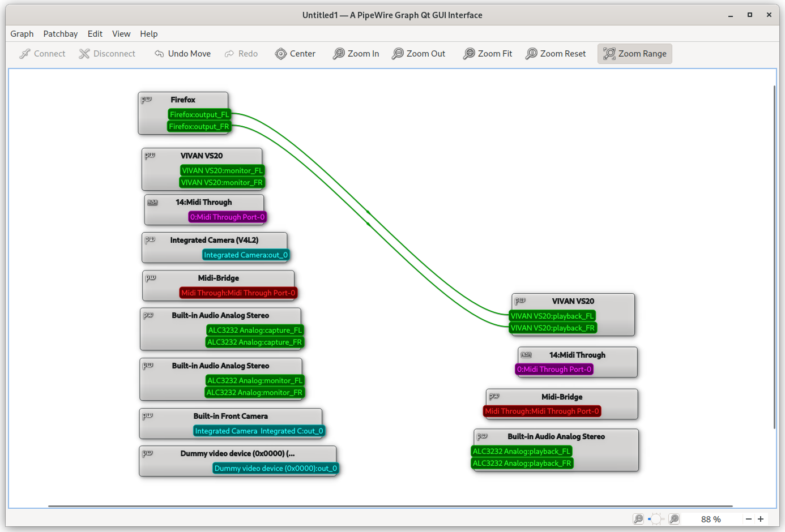Open the Patchbay menu
The height and width of the screenshot is (532, 785).
point(61,34)
